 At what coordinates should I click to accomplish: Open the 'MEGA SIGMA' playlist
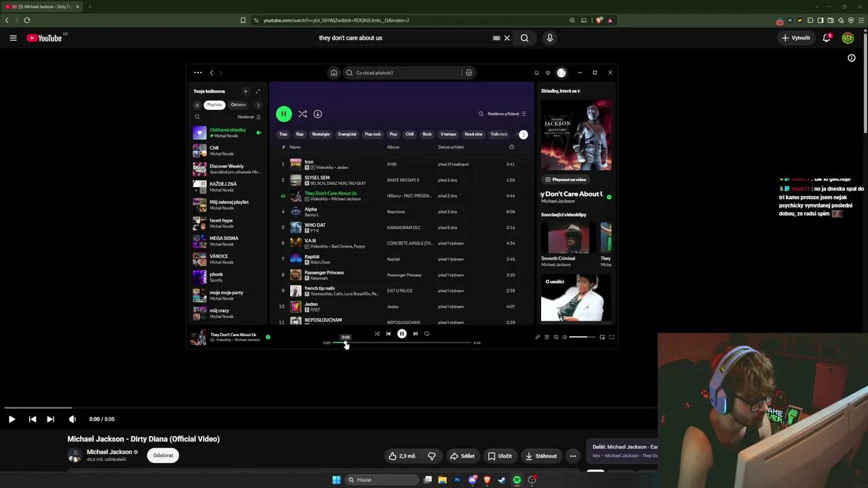pyautogui.click(x=227, y=241)
